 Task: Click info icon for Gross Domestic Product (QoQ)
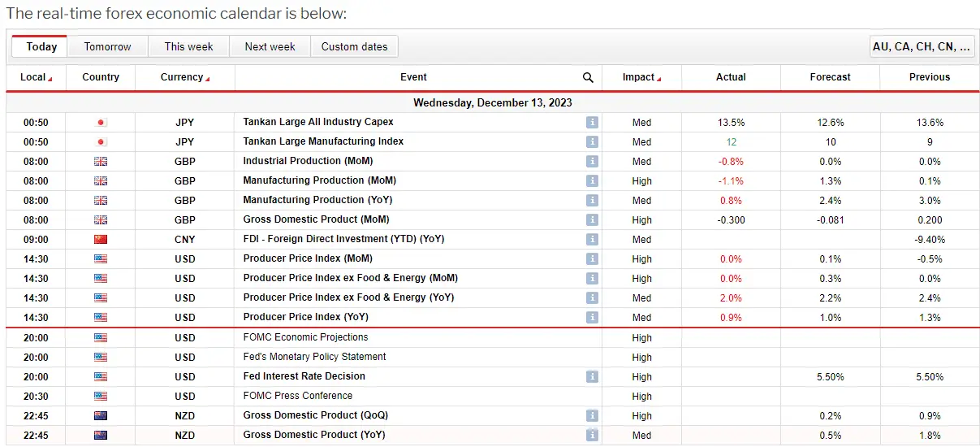tap(592, 415)
